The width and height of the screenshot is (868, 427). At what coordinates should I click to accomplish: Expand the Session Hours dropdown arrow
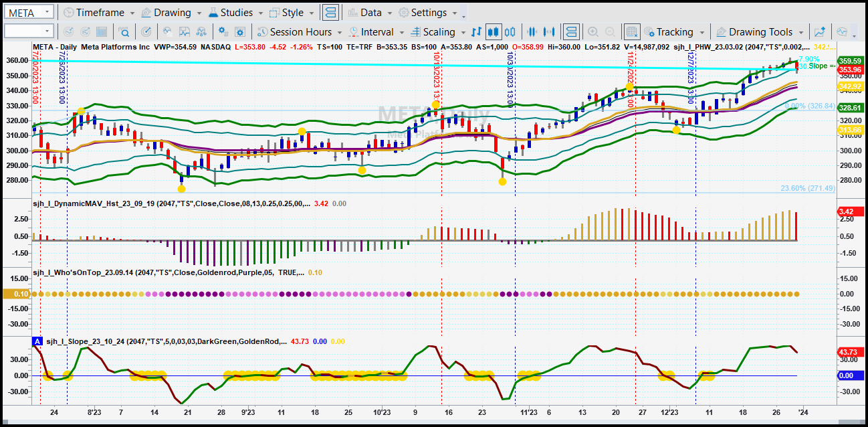[340, 32]
